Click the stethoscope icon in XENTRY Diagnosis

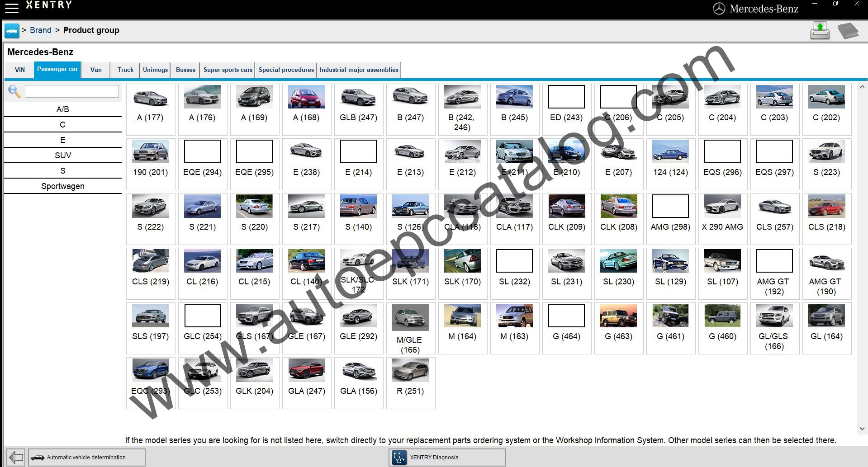coord(399,458)
